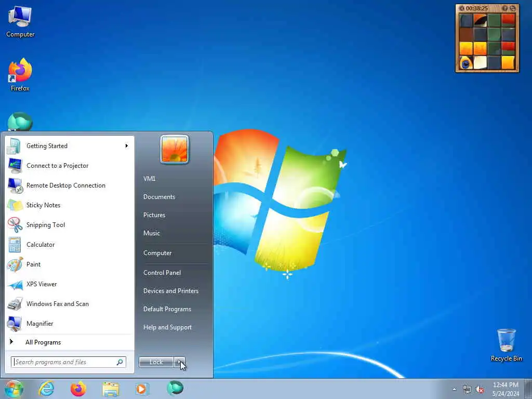Launch Firefox from the taskbar

78,389
